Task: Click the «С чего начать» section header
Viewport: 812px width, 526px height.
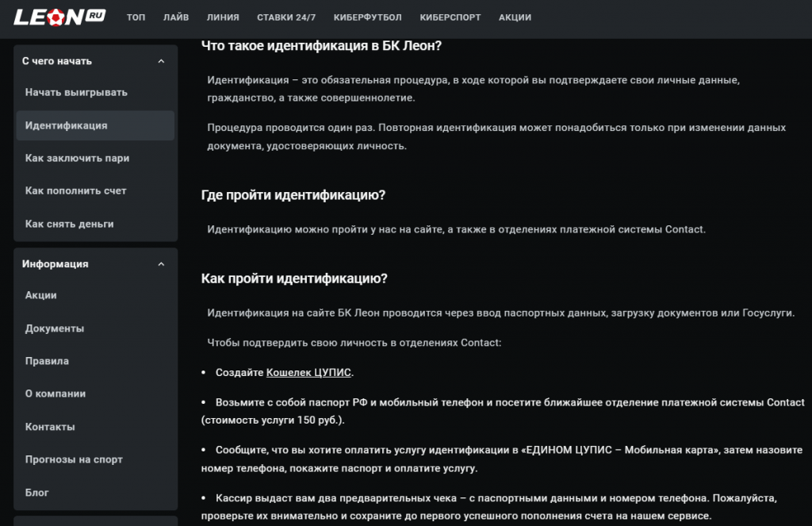Action: click(95, 61)
